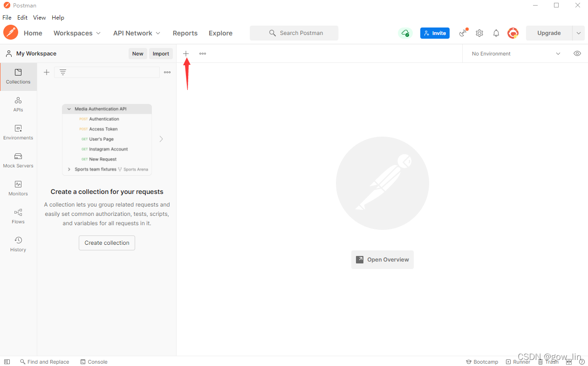Open the help question mark icon

[x=582, y=362]
